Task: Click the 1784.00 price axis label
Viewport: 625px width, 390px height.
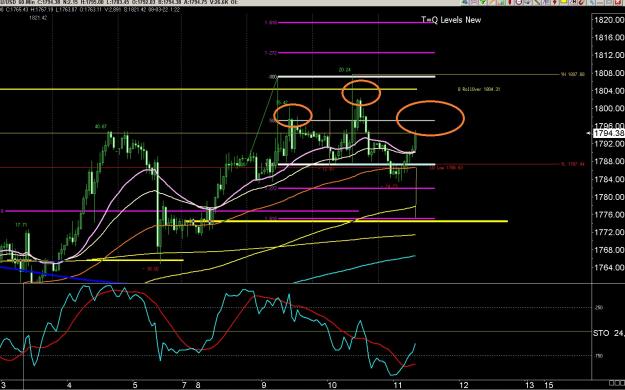Action: click(609, 179)
